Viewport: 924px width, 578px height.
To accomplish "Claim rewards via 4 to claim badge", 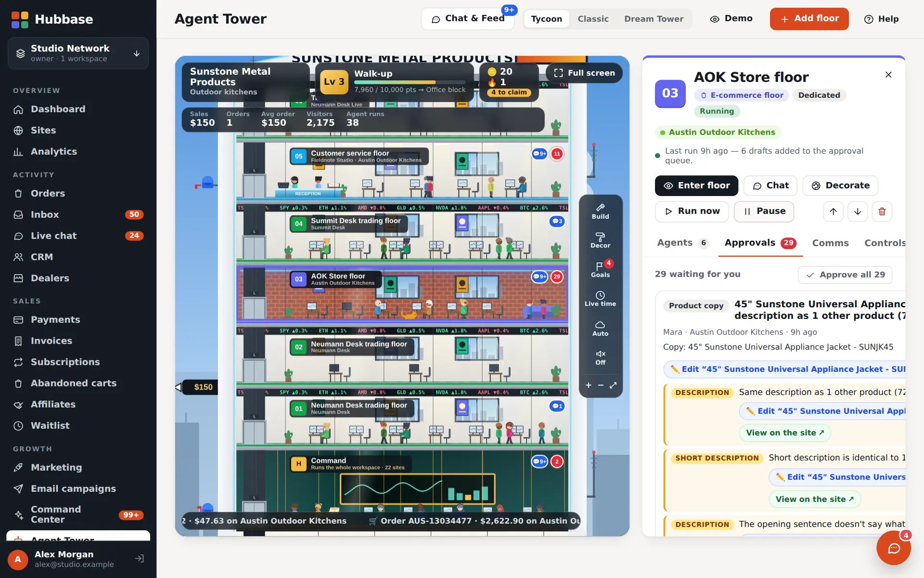I will pos(509,92).
